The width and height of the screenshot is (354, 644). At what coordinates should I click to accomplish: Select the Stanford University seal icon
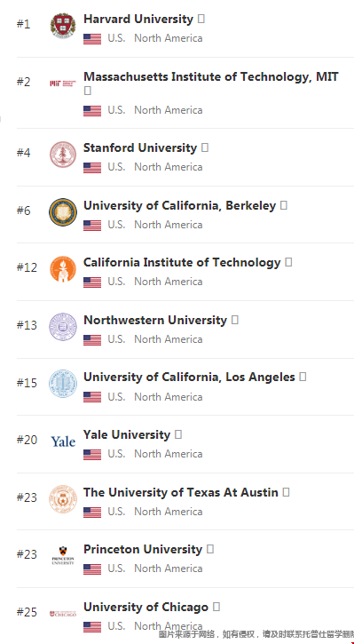(x=63, y=155)
